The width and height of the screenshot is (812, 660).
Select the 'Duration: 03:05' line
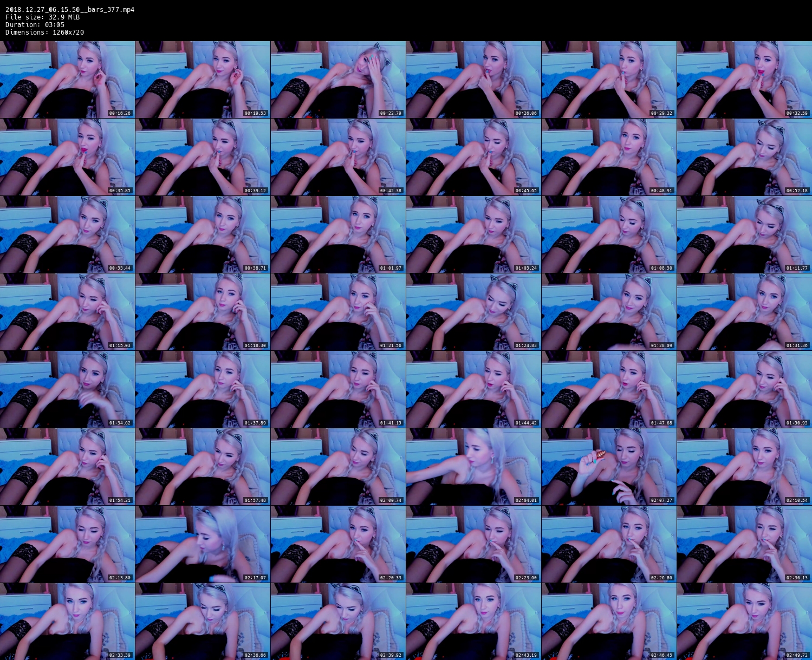35,25
